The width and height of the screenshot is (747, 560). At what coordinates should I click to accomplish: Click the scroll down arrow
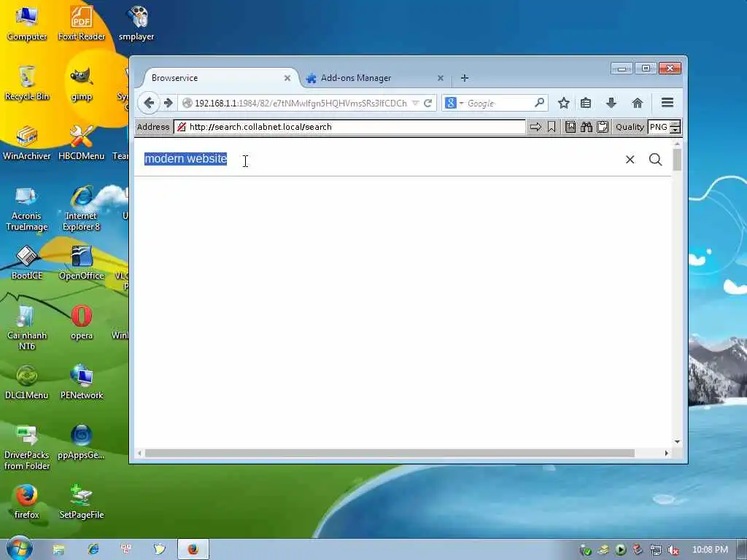677,442
